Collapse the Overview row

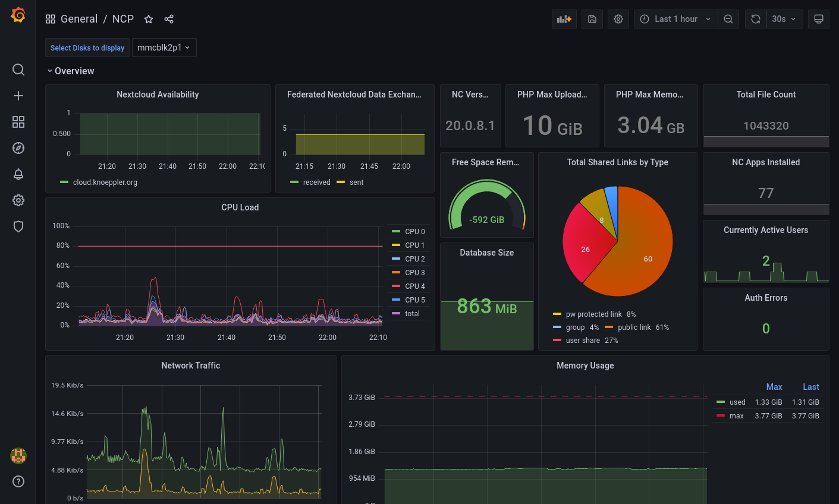tap(70, 71)
